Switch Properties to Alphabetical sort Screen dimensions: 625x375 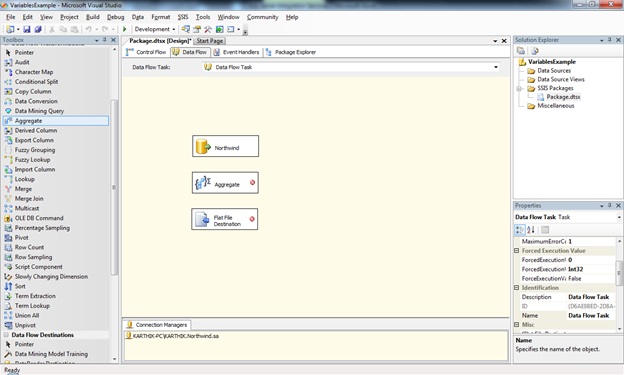531,230
